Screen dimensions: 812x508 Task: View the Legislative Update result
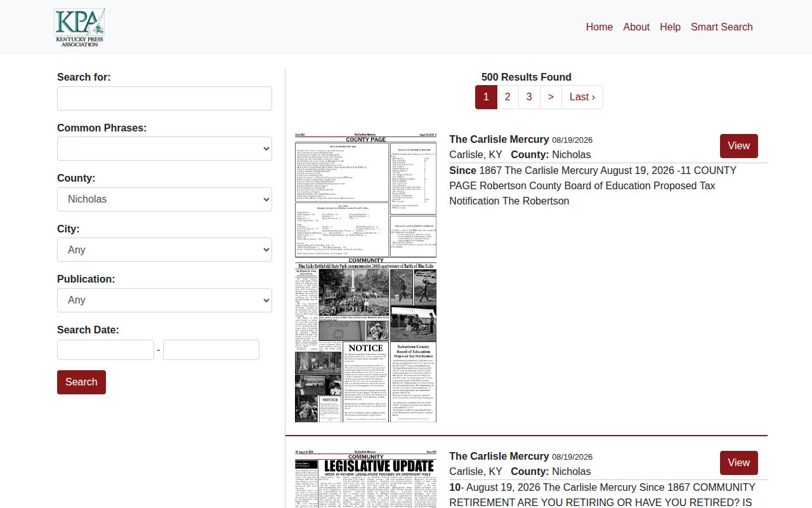(739, 463)
